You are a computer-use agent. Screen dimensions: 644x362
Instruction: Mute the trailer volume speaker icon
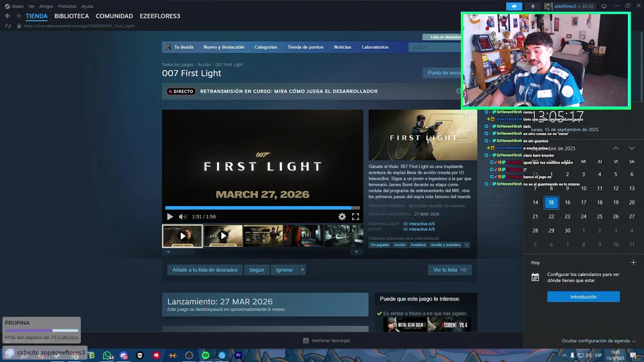point(183,217)
